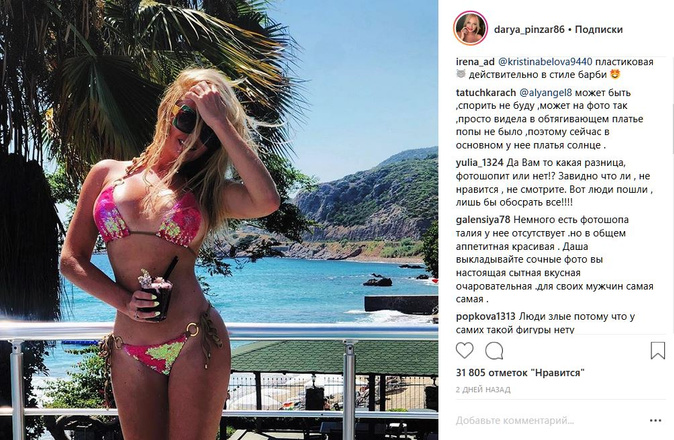Open the three-dot more options menu
This screenshot has width=674, height=440.
pos(655,420)
